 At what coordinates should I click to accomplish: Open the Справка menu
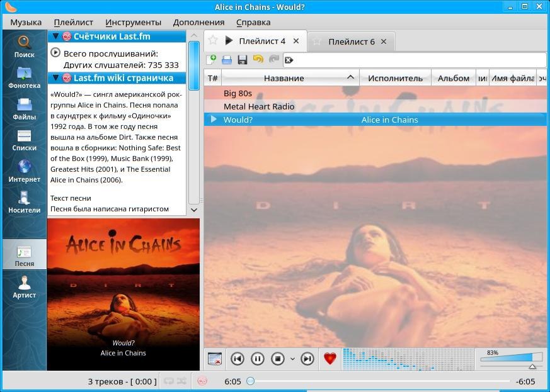tap(253, 23)
